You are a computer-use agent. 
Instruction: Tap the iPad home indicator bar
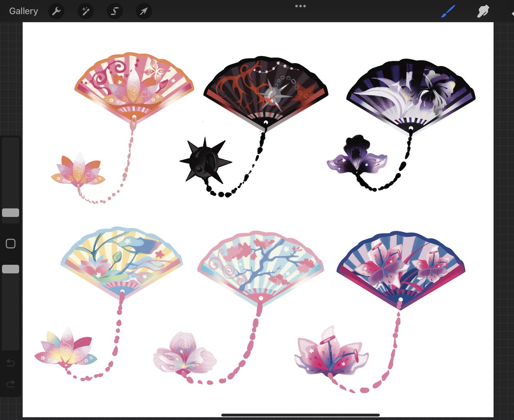coord(301,415)
